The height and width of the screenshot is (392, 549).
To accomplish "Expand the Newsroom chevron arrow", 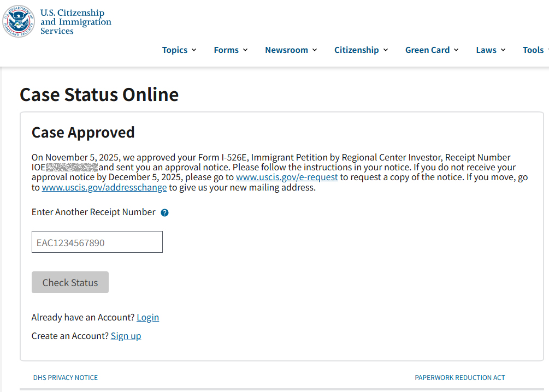I will click(315, 50).
